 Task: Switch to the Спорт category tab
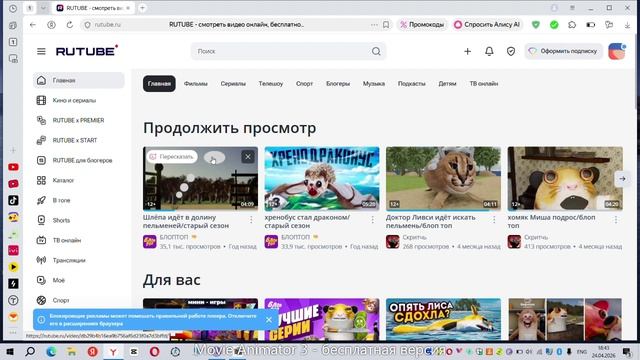coord(304,84)
